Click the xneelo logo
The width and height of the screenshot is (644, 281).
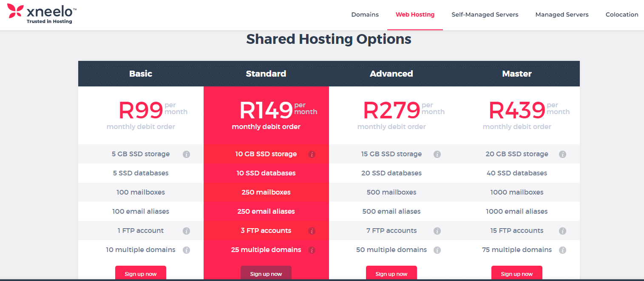[41, 14]
